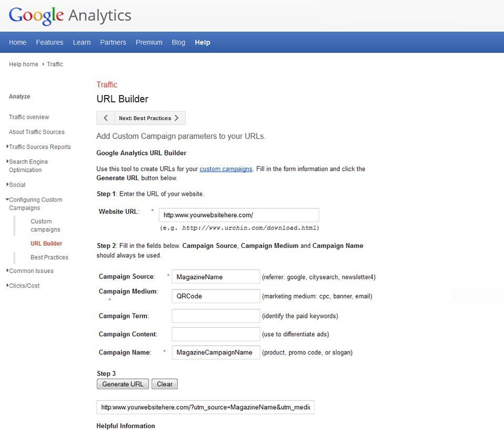Click the empty Campaign Term field
504x436 pixels.
216,316
